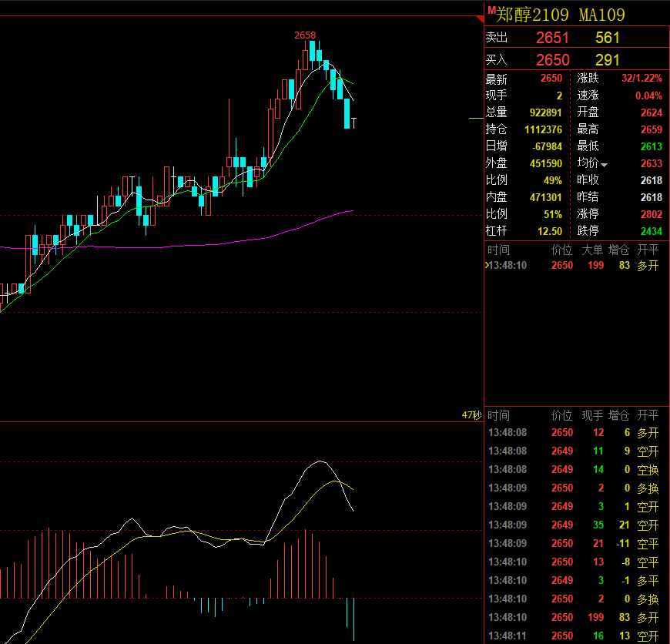Click the 价位 header in the trade list
670x644 pixels.
[x=561, y=415]
